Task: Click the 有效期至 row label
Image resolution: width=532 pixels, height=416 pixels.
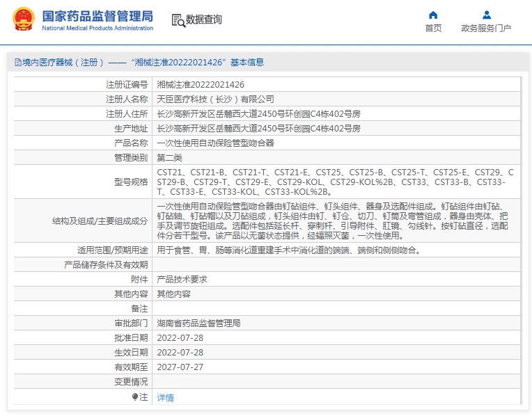Action: click(131, 367)
